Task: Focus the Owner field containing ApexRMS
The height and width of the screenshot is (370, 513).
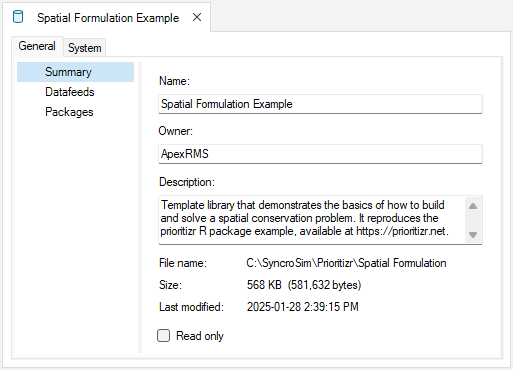Action: pos(320,154)
